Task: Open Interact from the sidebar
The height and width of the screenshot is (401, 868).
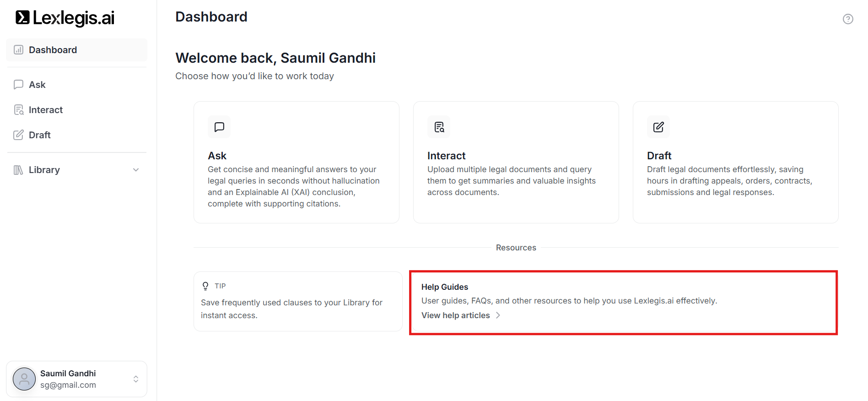Action: pos(45,110)
